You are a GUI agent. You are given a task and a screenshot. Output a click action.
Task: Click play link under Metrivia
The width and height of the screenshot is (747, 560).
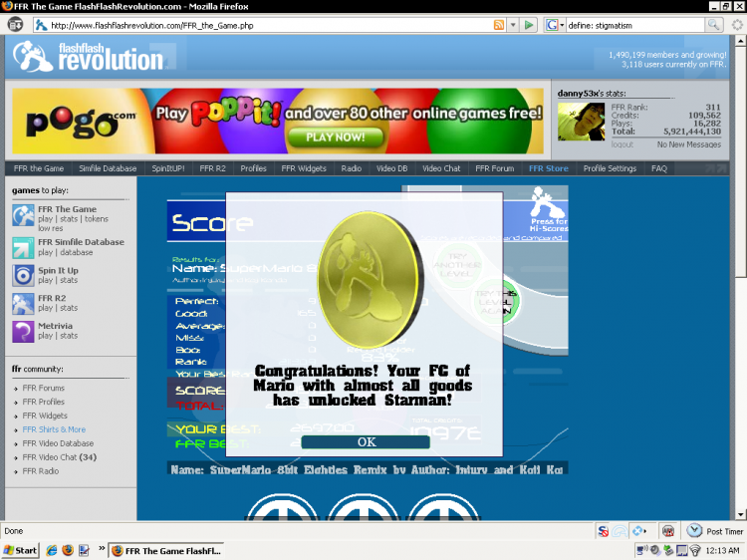(45, 336)
